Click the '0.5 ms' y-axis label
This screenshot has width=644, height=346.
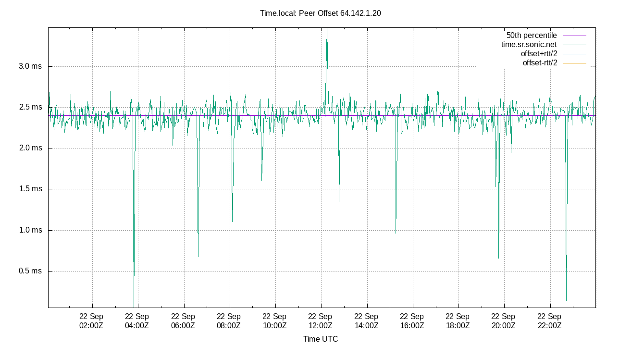click(x=30, y=271)
